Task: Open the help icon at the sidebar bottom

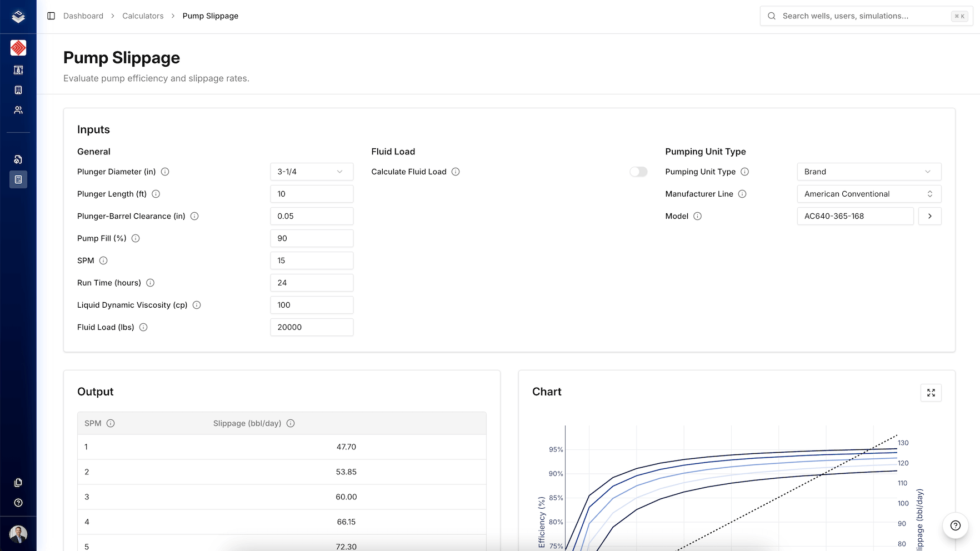Action: 18,503
